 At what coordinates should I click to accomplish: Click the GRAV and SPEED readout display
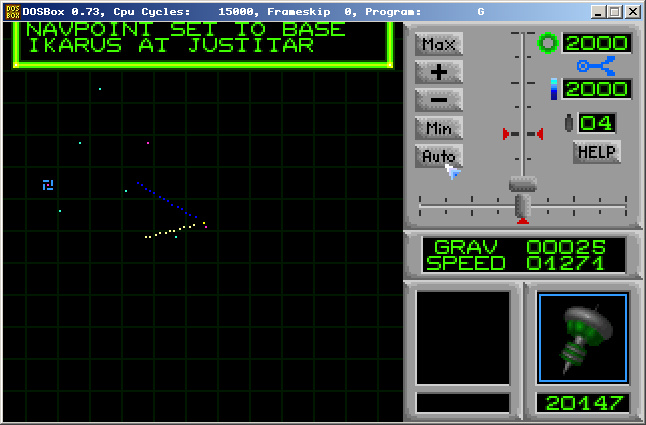click(x=525, y=255)
